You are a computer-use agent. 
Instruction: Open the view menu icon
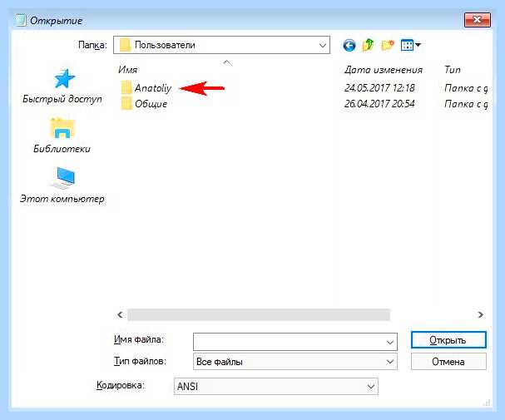410,45
